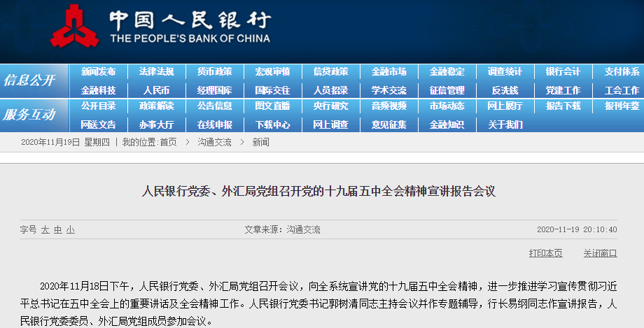This screenshot has height=328, width=644.
Task: Click 关闭窗口 to close window
Action: click(601, 253)
